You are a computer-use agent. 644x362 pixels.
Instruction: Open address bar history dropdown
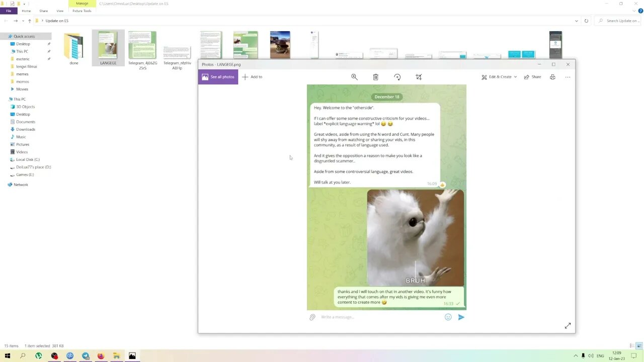[576, 21]
